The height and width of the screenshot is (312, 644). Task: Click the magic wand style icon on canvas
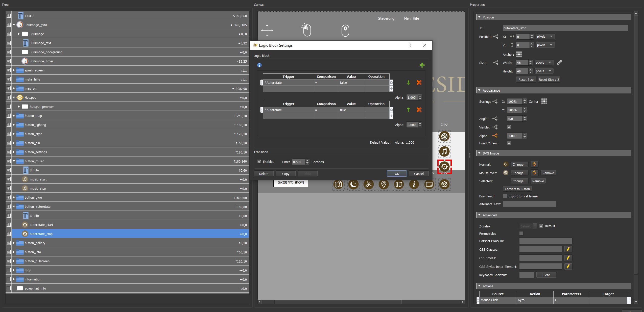[369, 185]
